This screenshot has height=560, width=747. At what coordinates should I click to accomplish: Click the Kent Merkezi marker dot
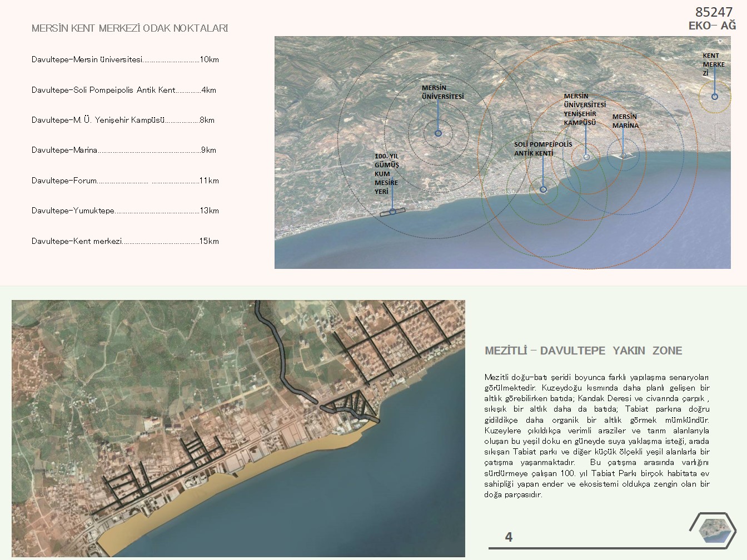coord(715,97)
